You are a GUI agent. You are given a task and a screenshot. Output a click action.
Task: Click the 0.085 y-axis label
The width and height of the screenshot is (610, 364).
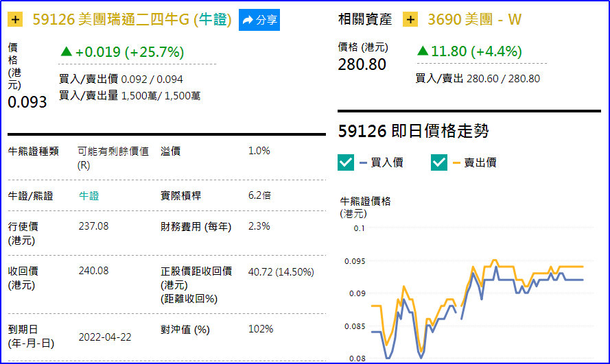(x=355, y=326)
